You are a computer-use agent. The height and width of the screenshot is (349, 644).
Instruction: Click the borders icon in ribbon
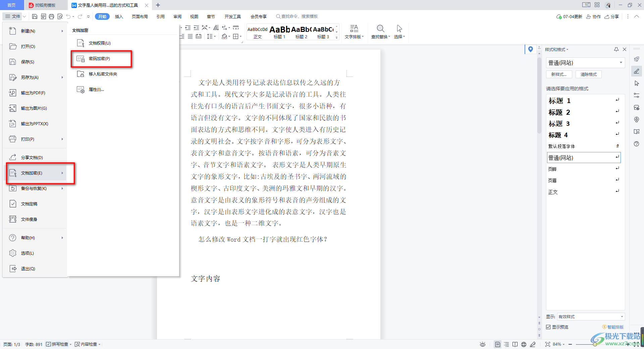[x=236, y=36]
